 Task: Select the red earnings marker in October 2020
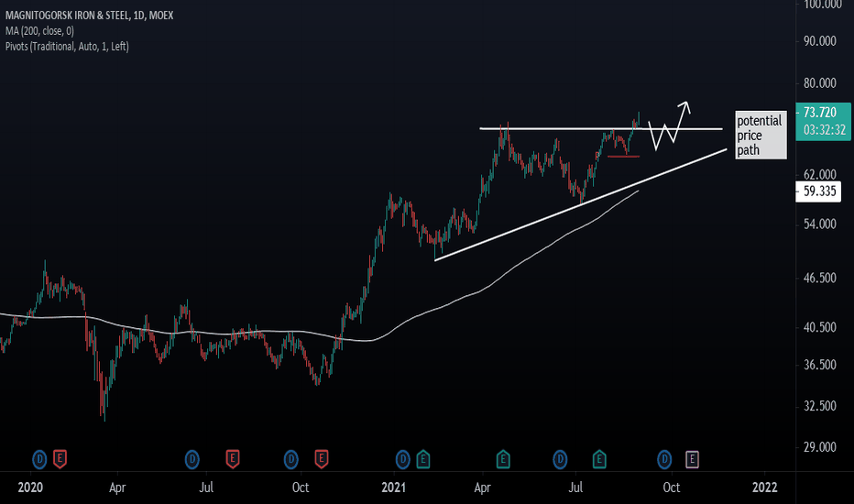322,459
